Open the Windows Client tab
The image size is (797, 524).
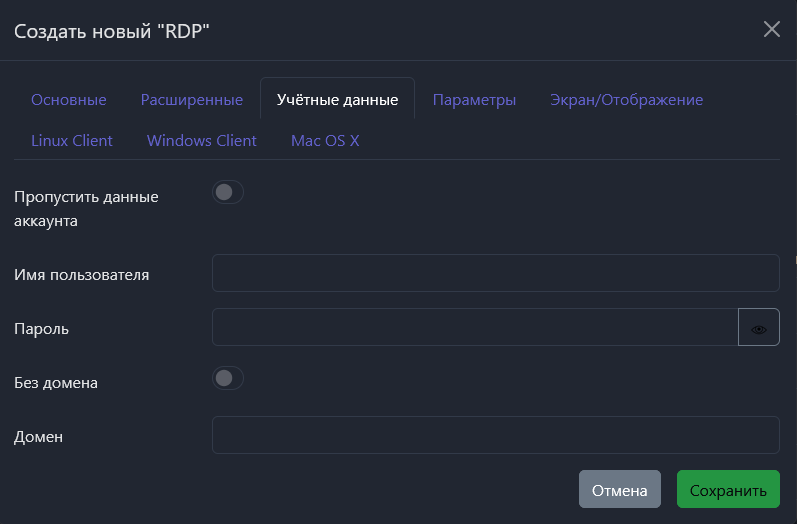(x=202, y=141)
